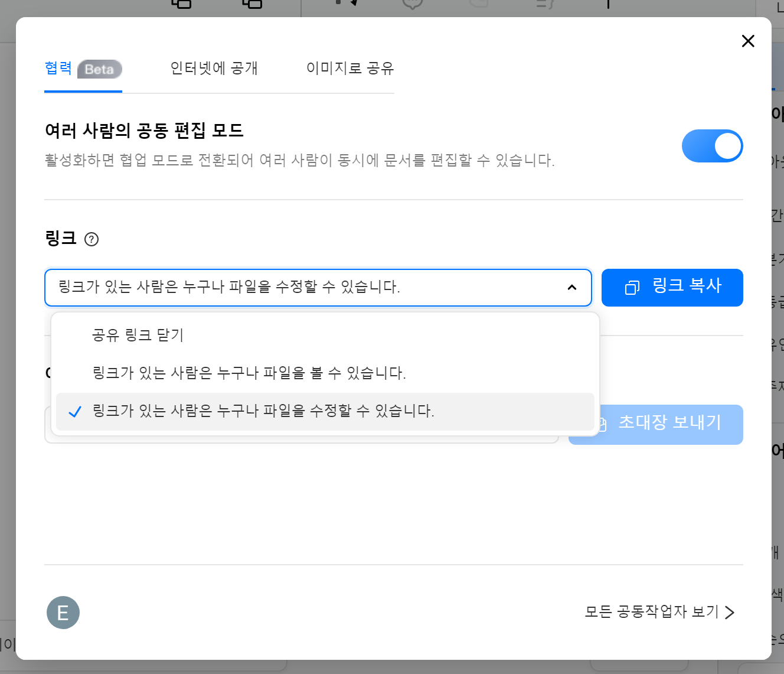Viewport: 784px width, 674px height.
Task: Choose the 파일을 볼 수 있습니다 view-only option
Action: (x=325, y=373)
